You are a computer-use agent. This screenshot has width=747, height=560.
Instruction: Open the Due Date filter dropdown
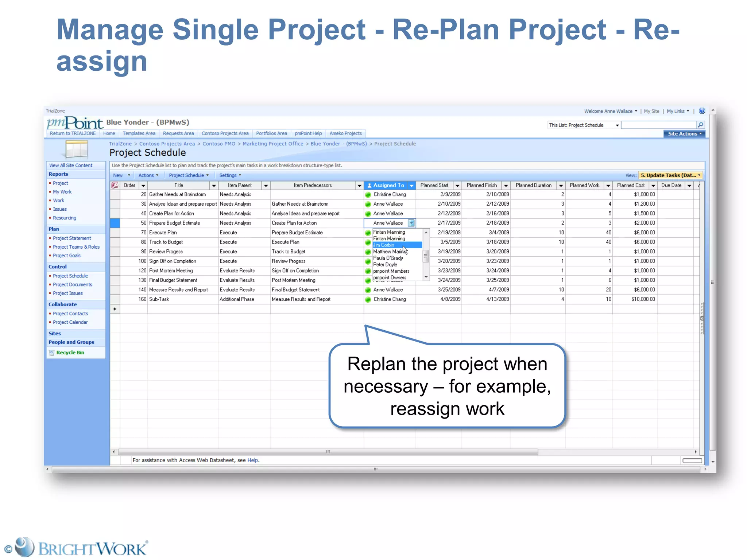pyautogui.click(x=689, y=186)
